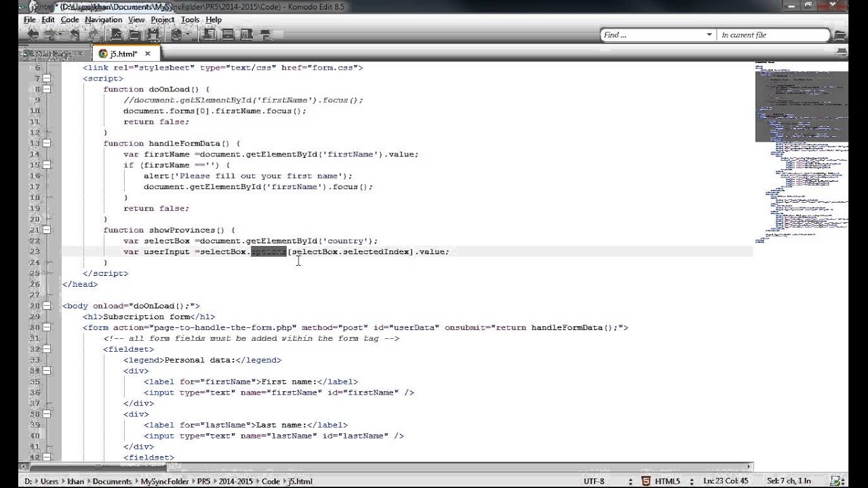Click the highlighted 'options' word on line 23
The height and width of the screenshot is (488, 868).
click(x=269, y=252)
